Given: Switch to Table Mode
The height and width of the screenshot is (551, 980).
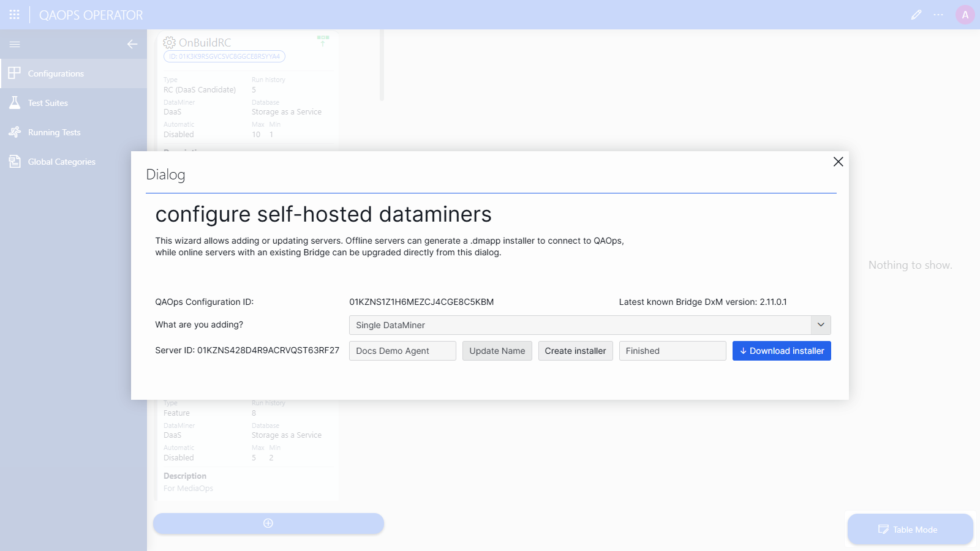Looking at the screenshot, I should tap(910, 530).
